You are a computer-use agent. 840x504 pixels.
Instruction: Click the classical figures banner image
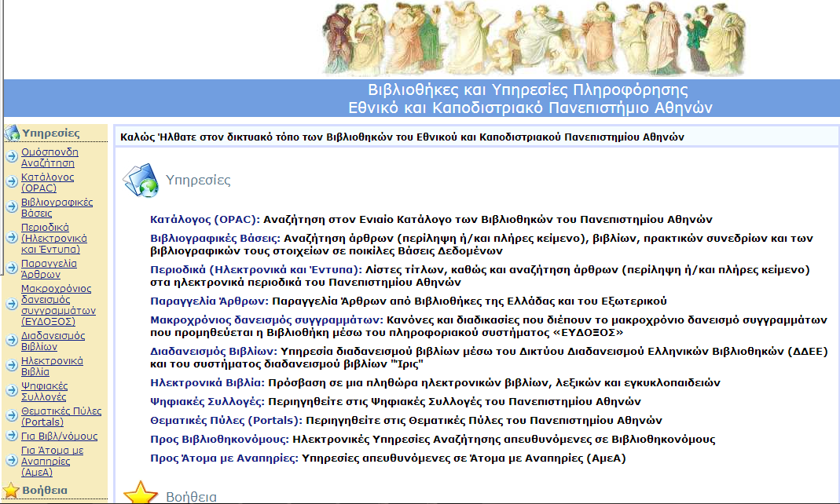point(534,38)
